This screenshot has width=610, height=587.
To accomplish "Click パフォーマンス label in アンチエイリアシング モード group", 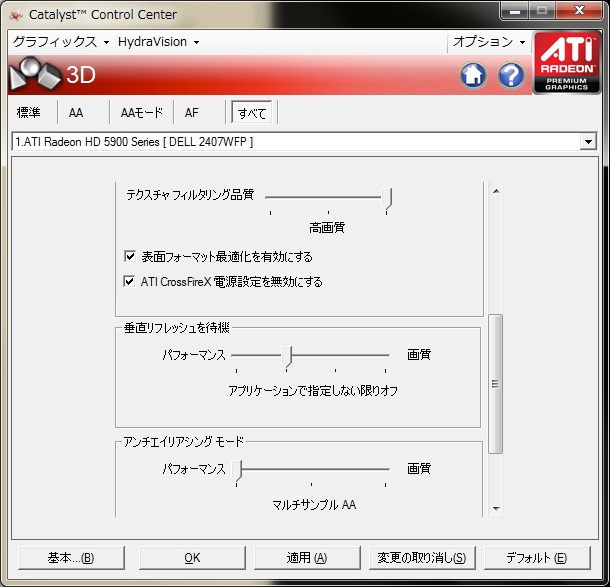I will pyautogui.click(x=194, y=469).
